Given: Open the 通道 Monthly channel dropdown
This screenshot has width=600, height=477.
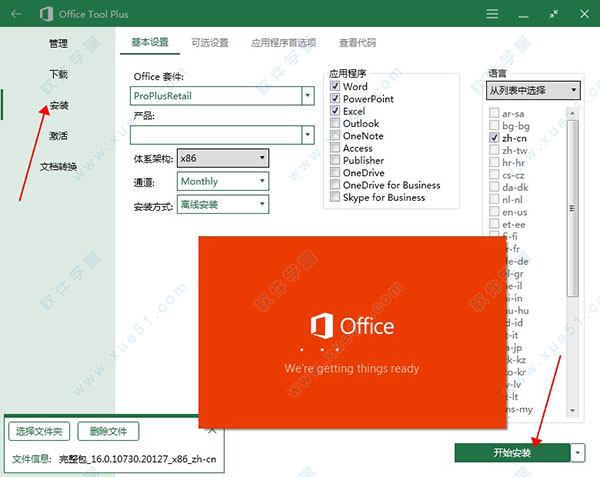Looking at the screenshot, I should click(261, 181).
